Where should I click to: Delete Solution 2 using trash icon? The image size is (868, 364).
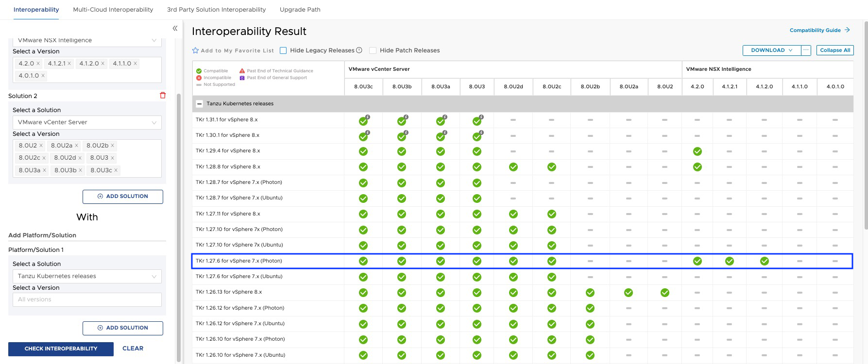[x=163, y=96]
